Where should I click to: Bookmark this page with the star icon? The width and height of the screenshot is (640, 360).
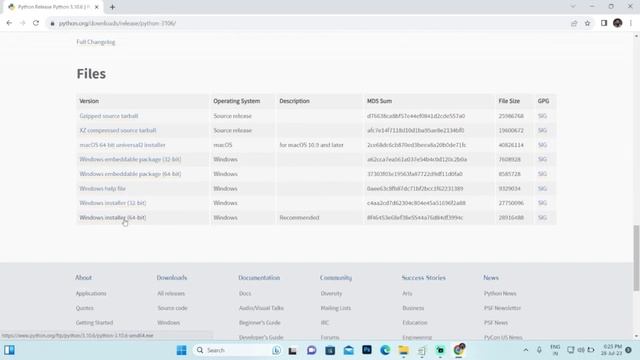pos(587,23)
